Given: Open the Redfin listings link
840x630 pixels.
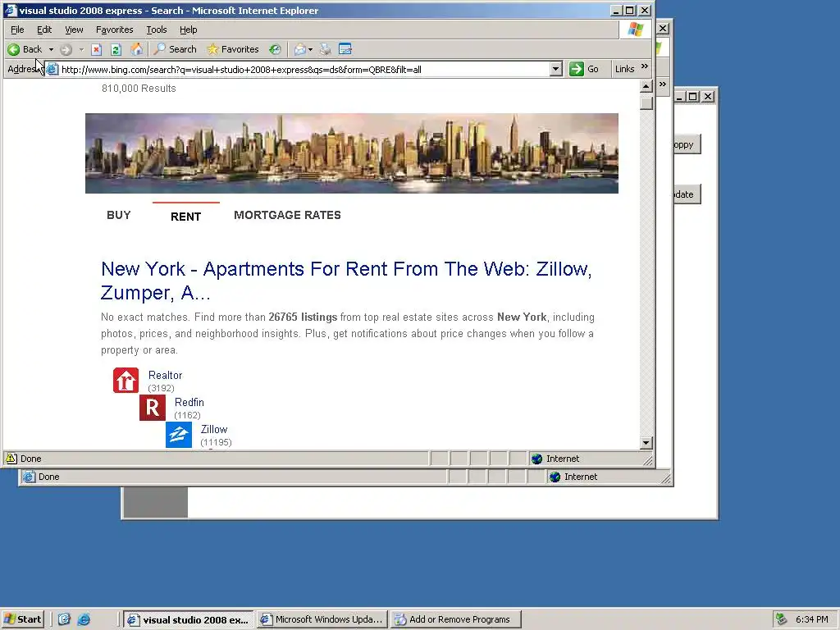Looking at the screenshot, I should pos(189,402).
